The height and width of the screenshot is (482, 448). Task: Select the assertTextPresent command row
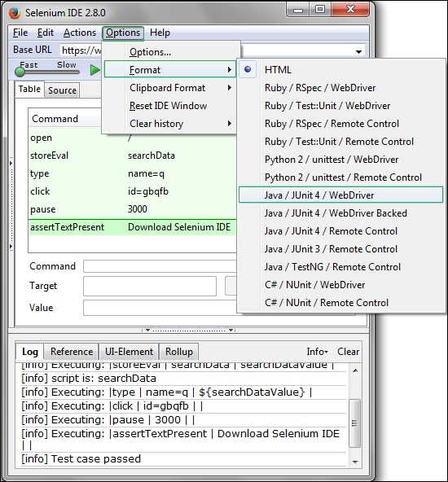click(132, 227)
